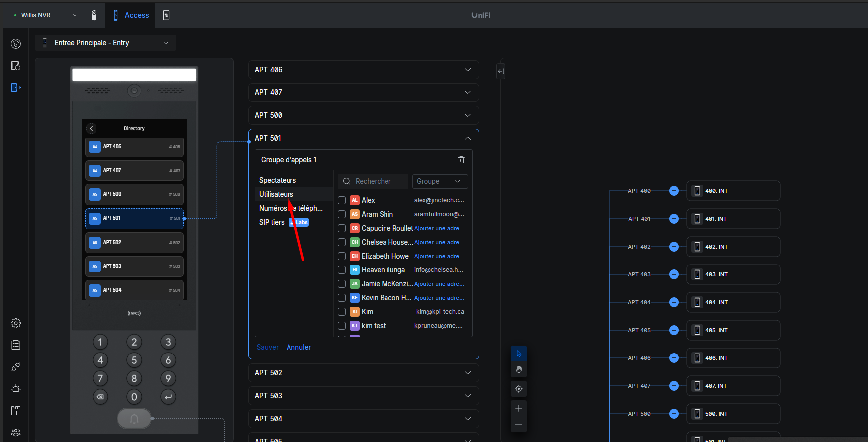868x442 pixels.
Task: Switch to the Access tab
Action: coord(131,15)
